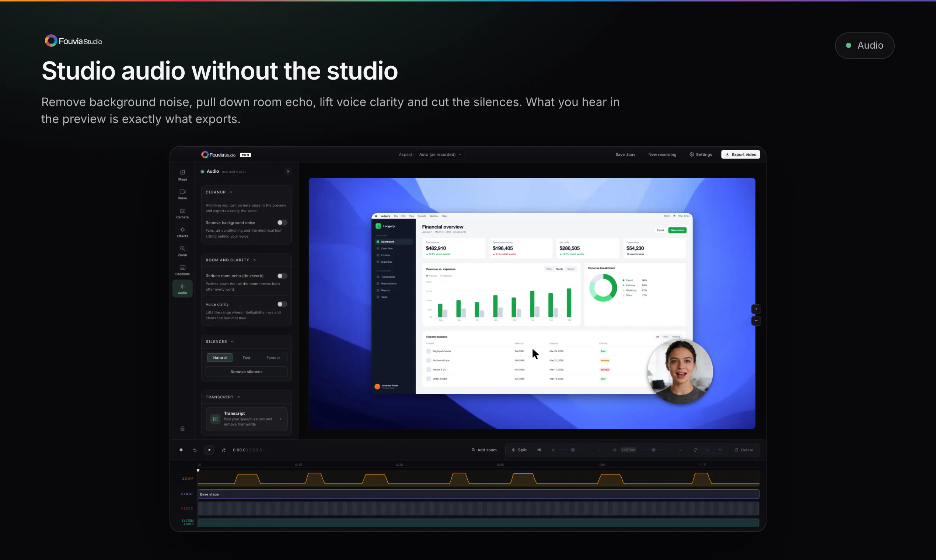Click the ZOOM track label
936x560 pixels.
tap(188, 479)
